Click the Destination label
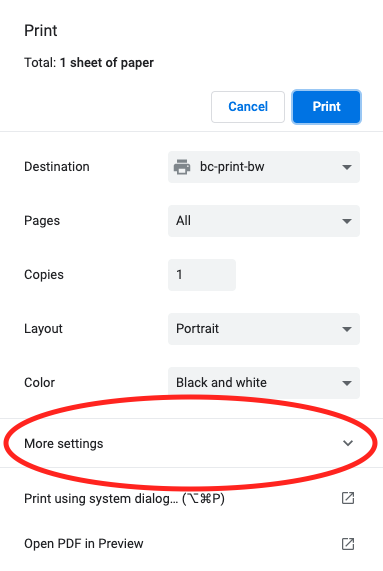The height and width of the screenshot is (571, 383). [x=57, y=167]
